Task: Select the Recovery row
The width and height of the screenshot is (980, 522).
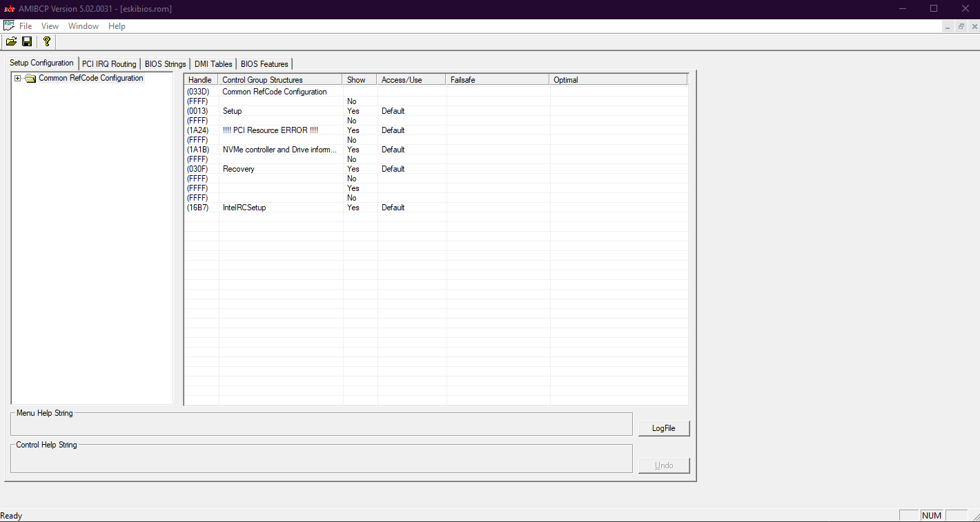Action: pyautogui.click(x=436, y=169)
